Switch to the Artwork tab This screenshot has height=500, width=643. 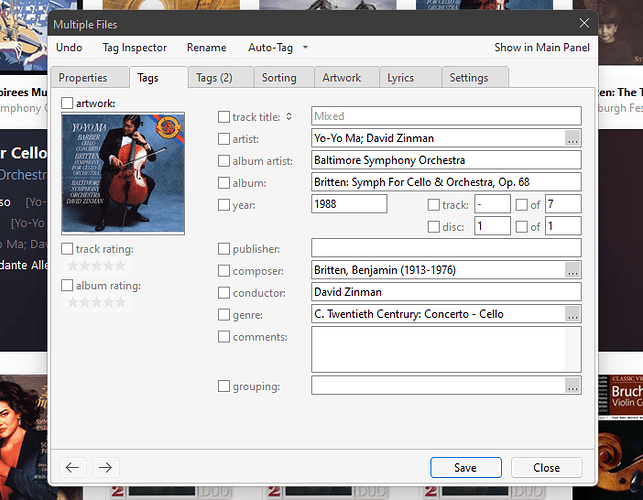[342, 78]
